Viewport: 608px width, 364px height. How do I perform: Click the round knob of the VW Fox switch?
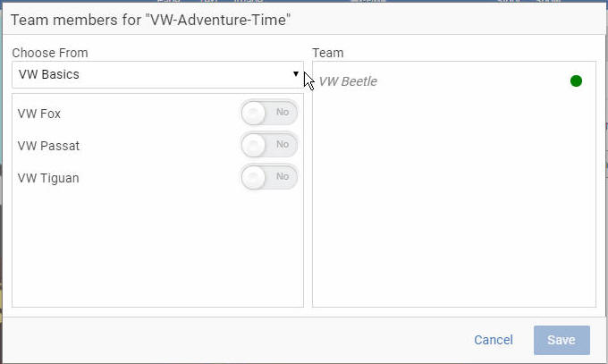pos(253,113)
